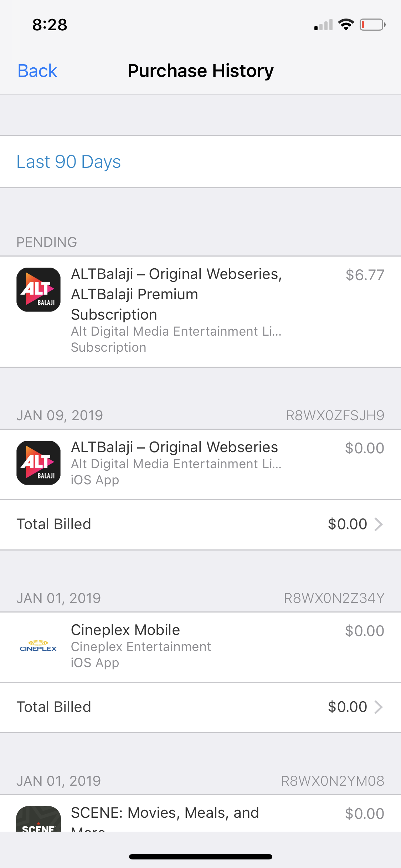
Task: Tap the SCENE app icon
Action: coord(38,820)
